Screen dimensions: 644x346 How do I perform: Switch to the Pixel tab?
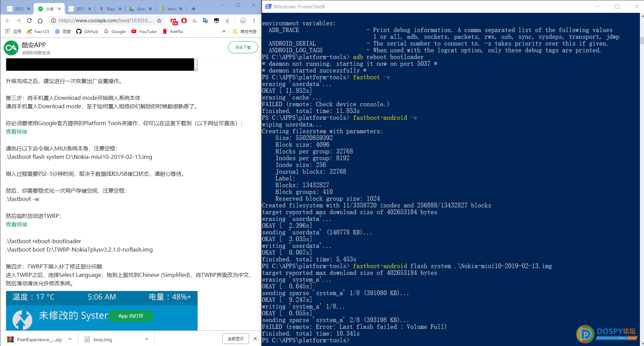108,9
